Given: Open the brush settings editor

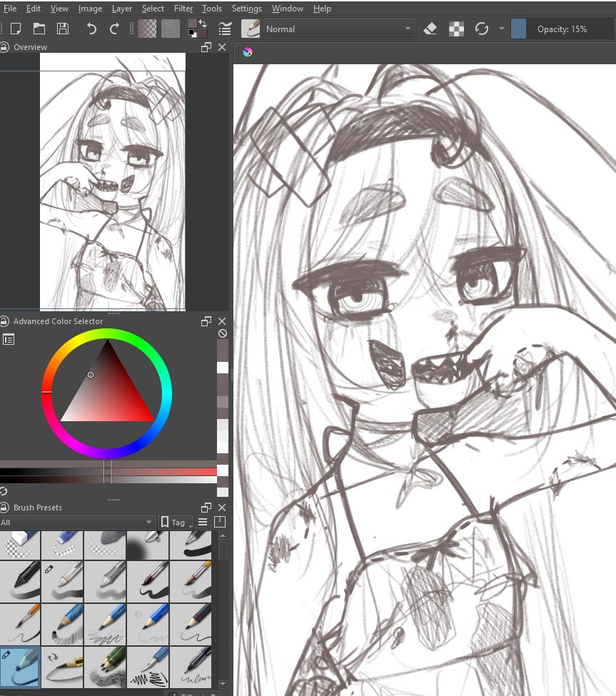Looking at the screenshot, I should point(225,29).
